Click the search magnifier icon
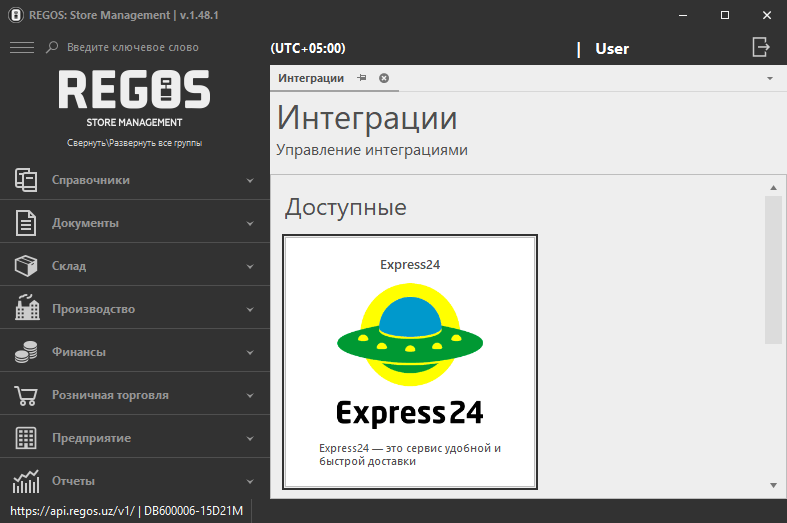This screenshot has width=787, height=523. point(53,47)
